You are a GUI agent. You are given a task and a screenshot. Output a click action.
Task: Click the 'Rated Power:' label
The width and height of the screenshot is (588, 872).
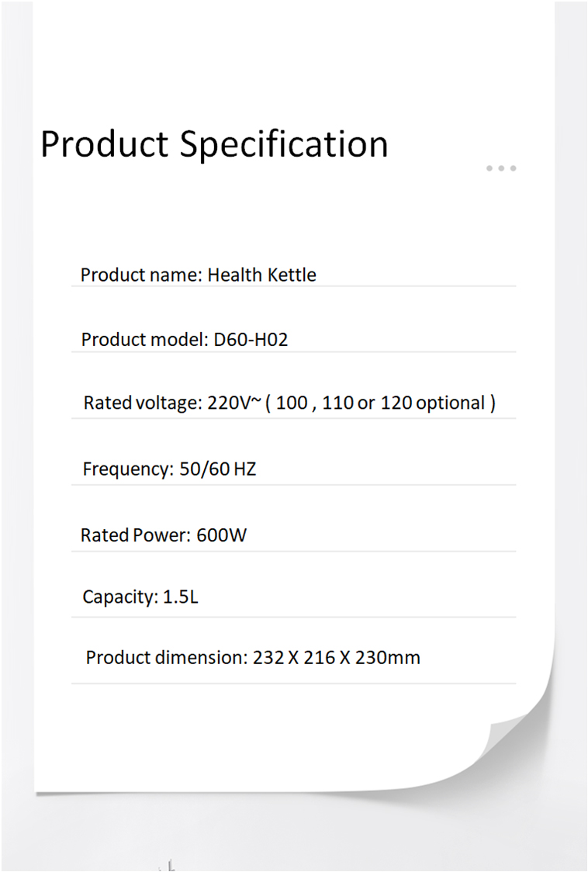coord(135,535)
